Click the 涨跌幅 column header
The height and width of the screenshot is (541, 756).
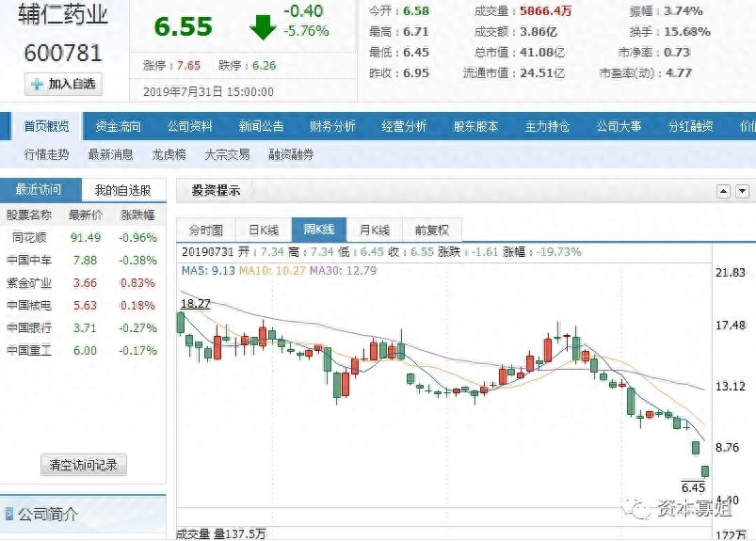[x=137, y=215]
